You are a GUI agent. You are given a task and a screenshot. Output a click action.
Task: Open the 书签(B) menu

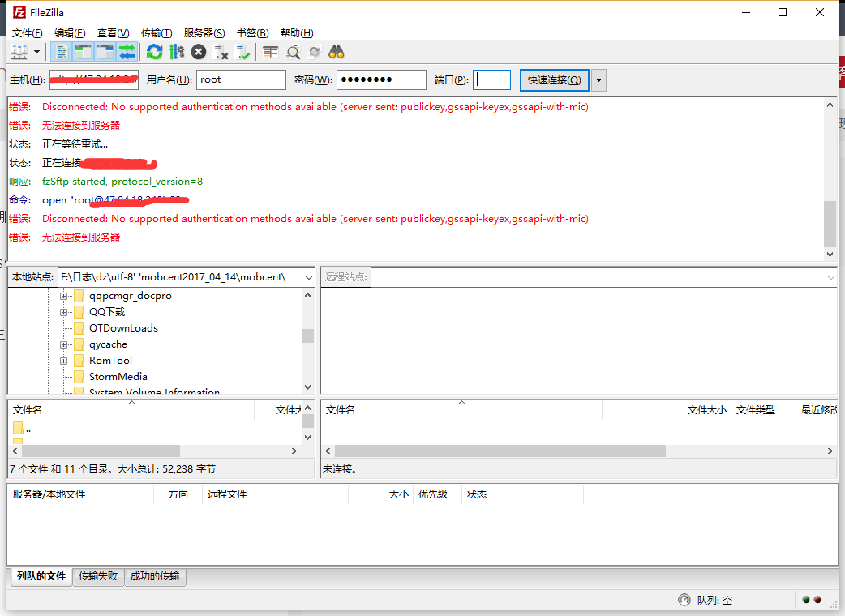253,33
